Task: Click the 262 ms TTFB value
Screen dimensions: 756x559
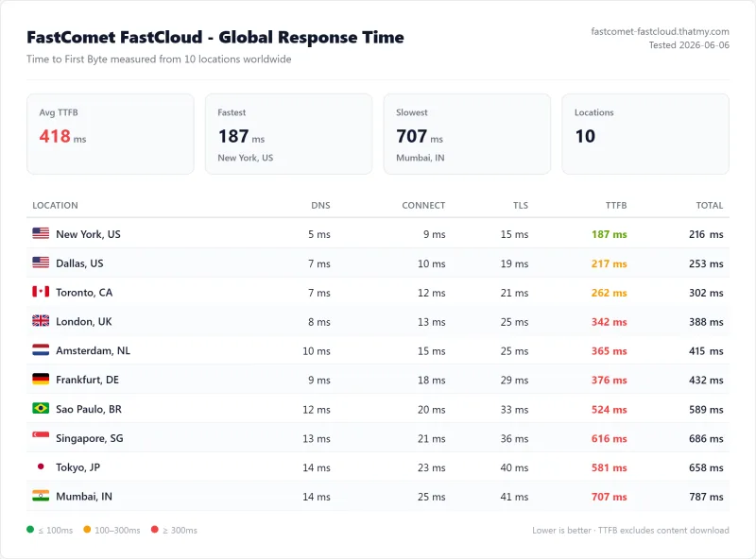Action: coord(610,293)
